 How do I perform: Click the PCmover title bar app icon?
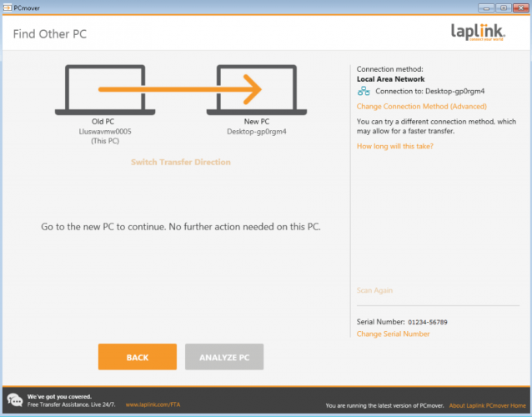[x=8, y=8]
